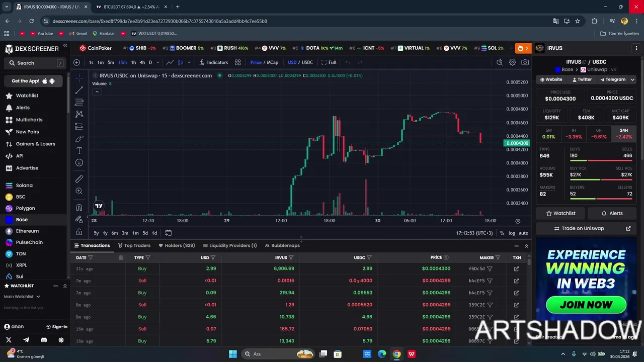
Task: Expand the chart interval dropdown
Action: tap(158, 62)
